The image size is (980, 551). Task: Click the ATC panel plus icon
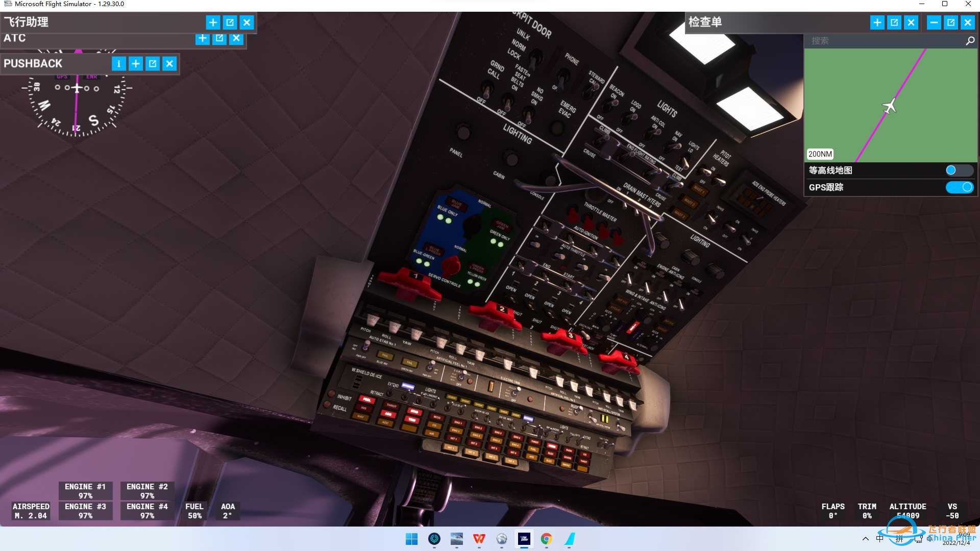(202, 38)
